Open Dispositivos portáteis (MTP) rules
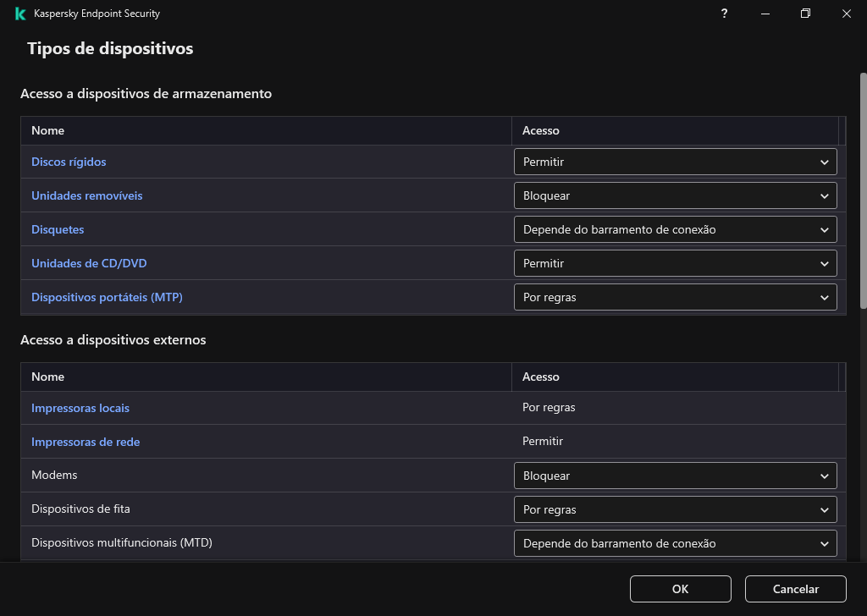 pos(107,297)
